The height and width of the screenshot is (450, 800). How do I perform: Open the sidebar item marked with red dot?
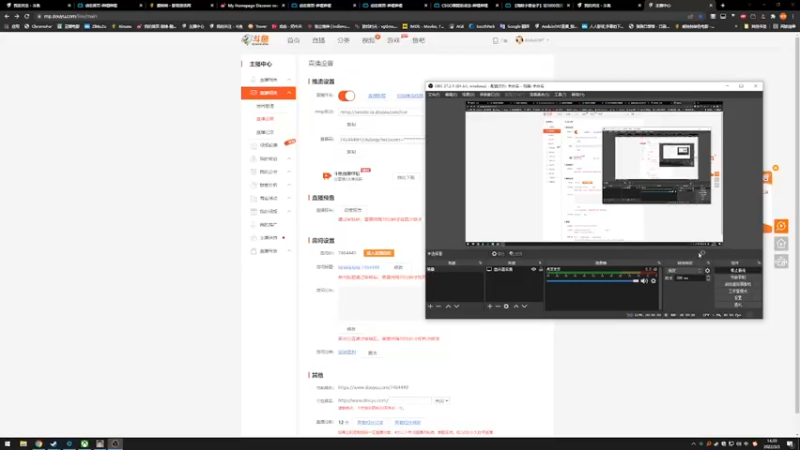click(x=268, y=238)
